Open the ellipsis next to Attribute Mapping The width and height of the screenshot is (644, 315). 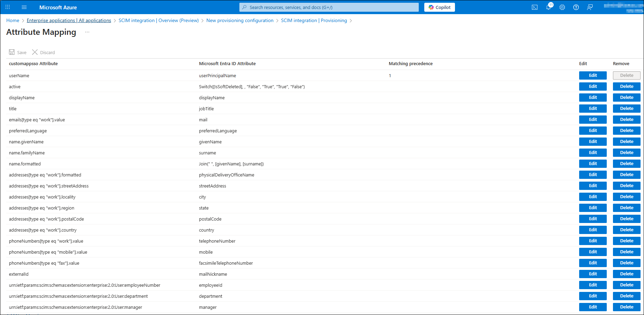[87, 32]
